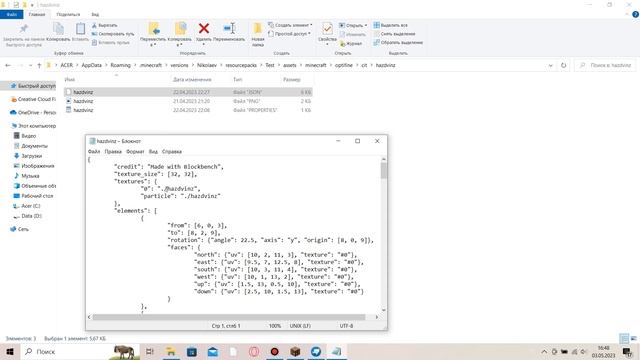Click Скопировать путь (Copy path) in the ribbon
640x360 pixels.
113,34
